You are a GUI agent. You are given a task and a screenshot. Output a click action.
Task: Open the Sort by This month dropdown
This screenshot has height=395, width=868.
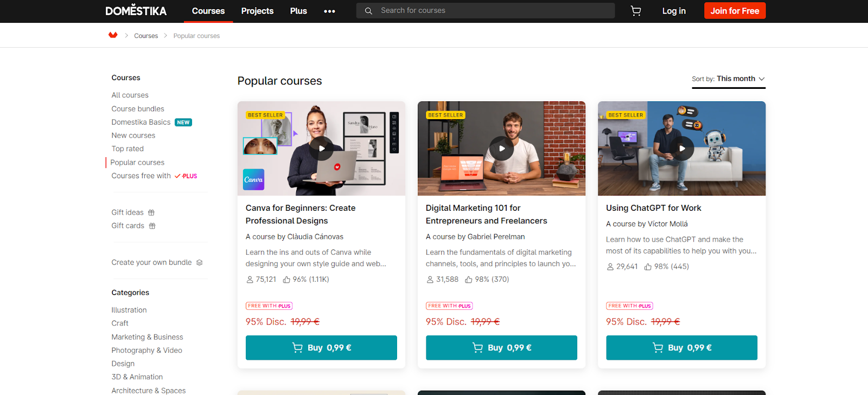pyautogui.click(x=729, y=79)
